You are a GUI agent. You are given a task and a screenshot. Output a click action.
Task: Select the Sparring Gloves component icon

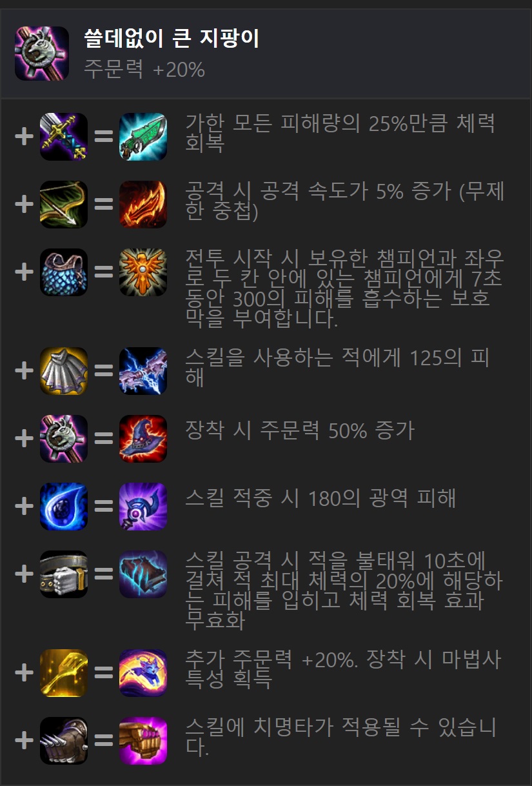pyautogui.click(x=64, y=741)
